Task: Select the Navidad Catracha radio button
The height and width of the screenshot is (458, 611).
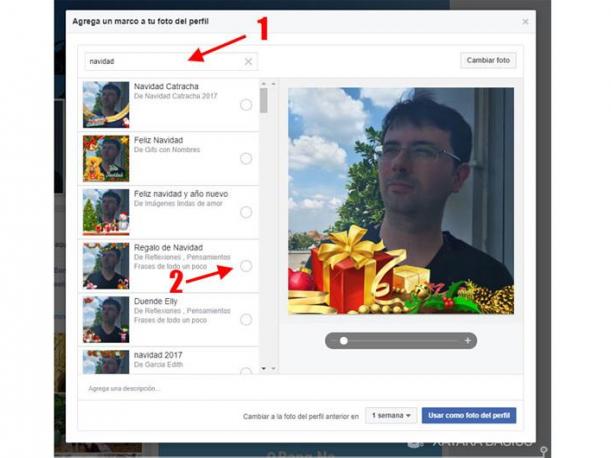Action: [246, 105]
